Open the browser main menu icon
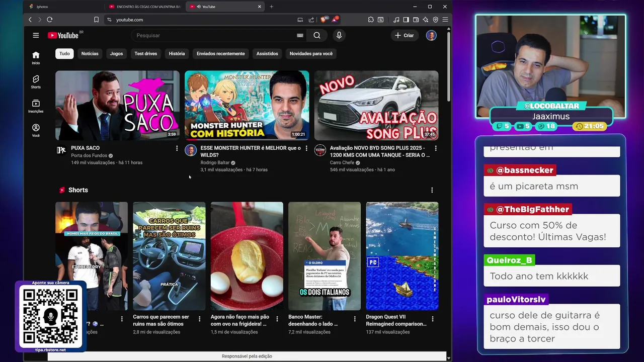The height and width of the screenshot is (362, 644). [x=445, y=20]
